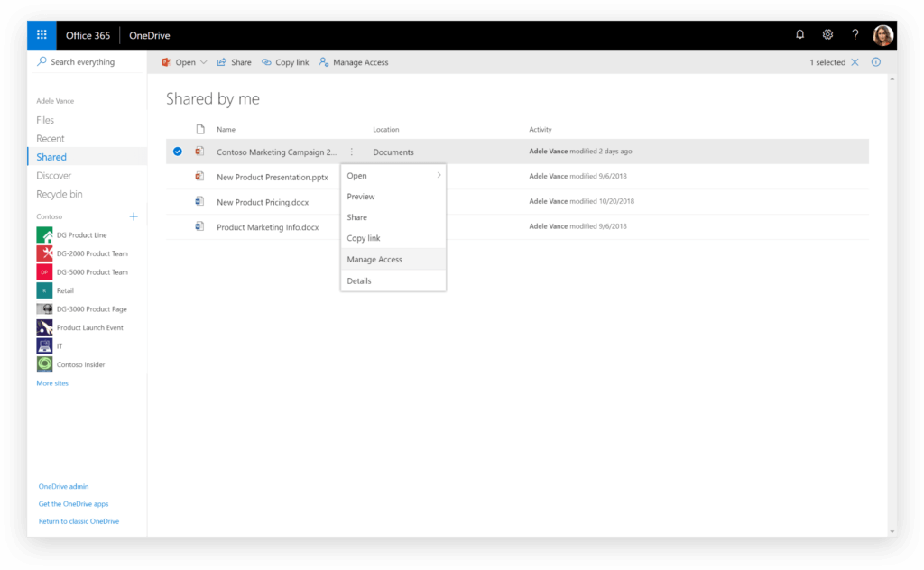Select Details from the context menu
Image resolution: width=924 pixels, height=570 pixels.
coord(393,280)
